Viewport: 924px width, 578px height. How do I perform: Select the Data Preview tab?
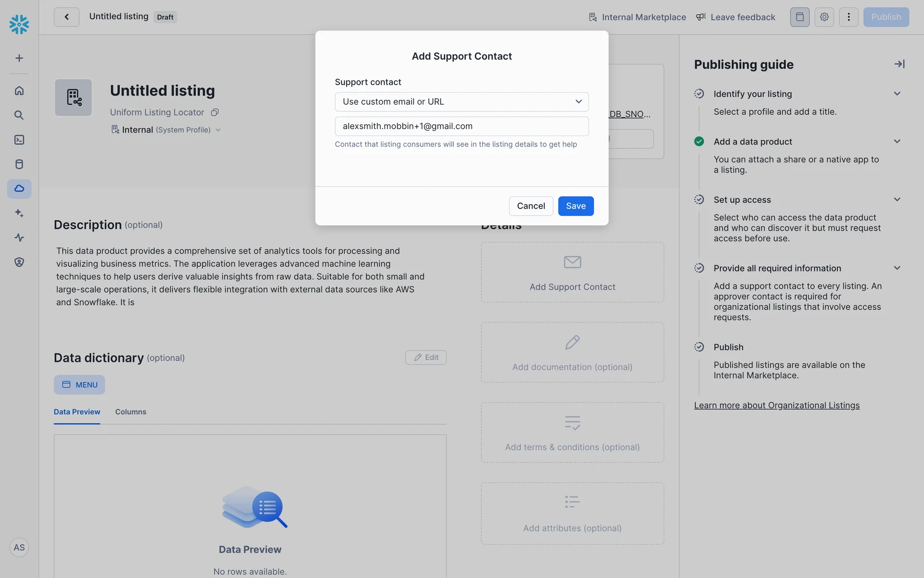click(x=77, y=412)
